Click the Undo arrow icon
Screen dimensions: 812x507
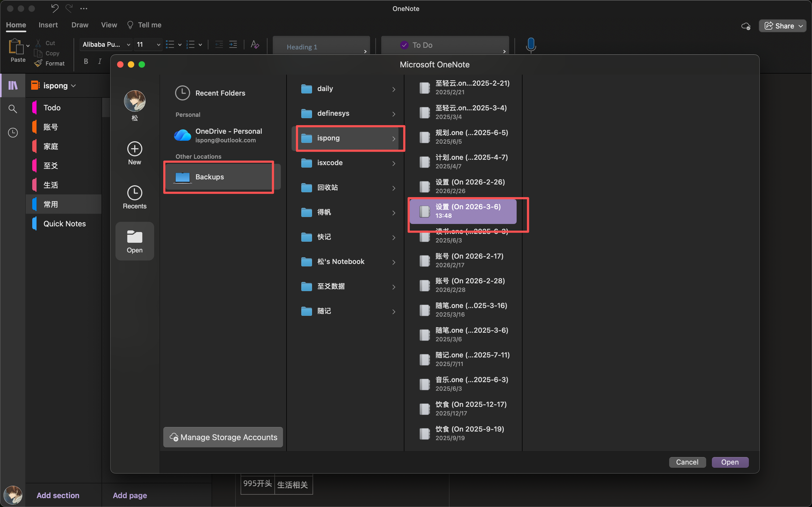click(55, 8)
